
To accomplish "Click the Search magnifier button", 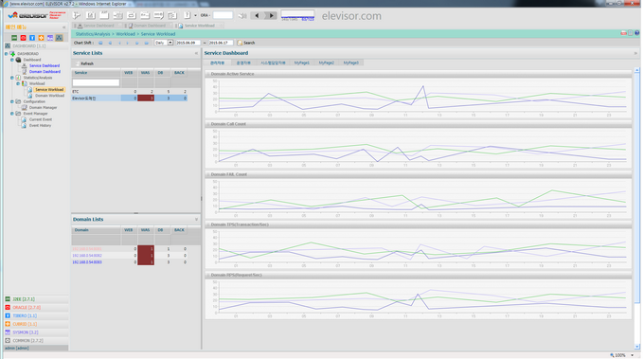I will 246,43.
